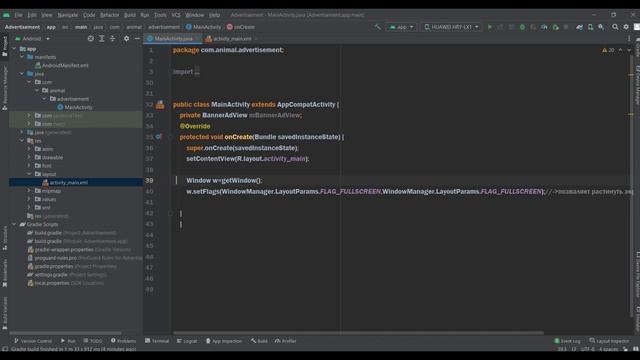Click the class gutter icon beside MainActivity declaration
640x360 pixels.
point(160,105)
